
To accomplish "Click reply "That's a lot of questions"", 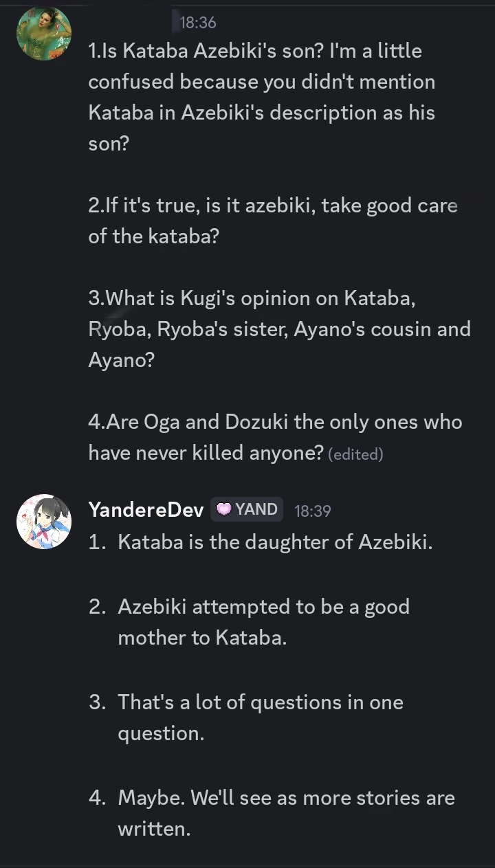I will point(260,717).
